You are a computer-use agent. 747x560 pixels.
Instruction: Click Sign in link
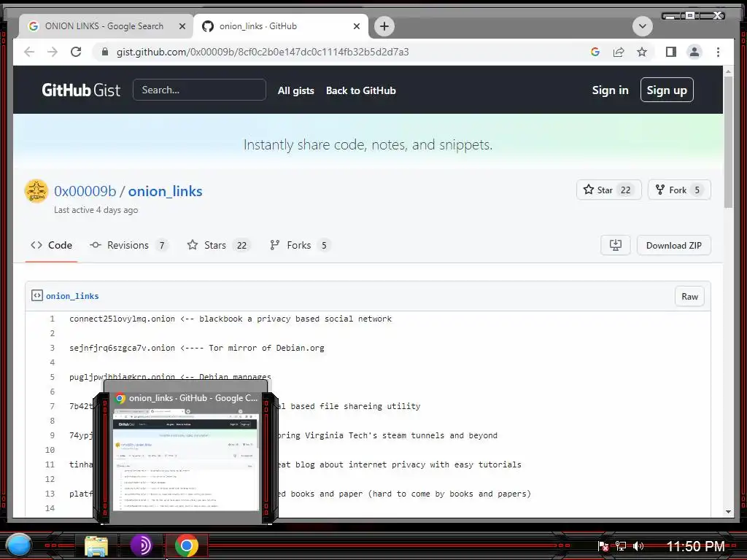click(610, 90)
